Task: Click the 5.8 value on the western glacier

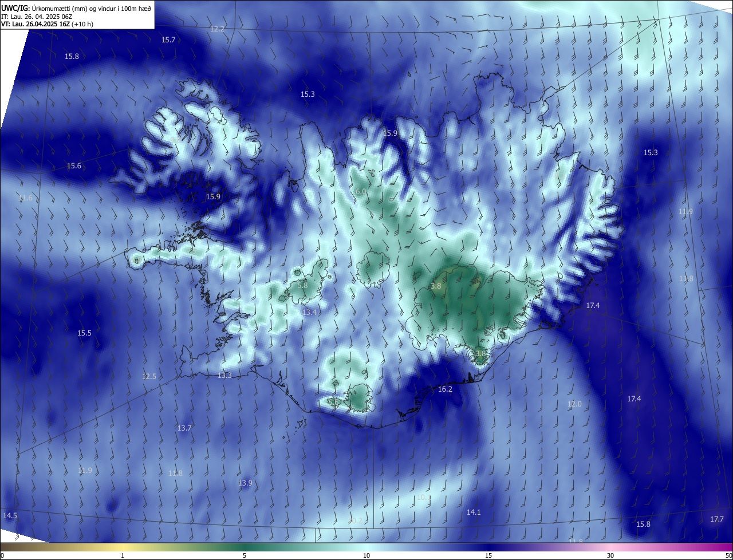Action: [x=303, y=285]
